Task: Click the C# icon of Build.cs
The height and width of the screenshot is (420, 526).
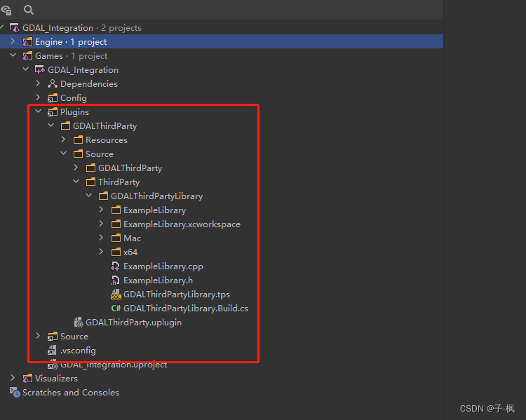Action: tap(116, 309)
